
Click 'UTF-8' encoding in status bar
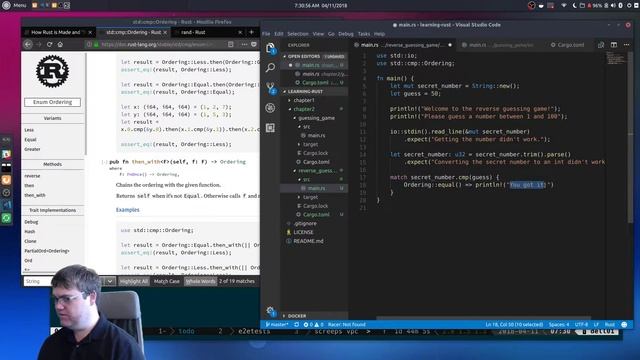581,324
